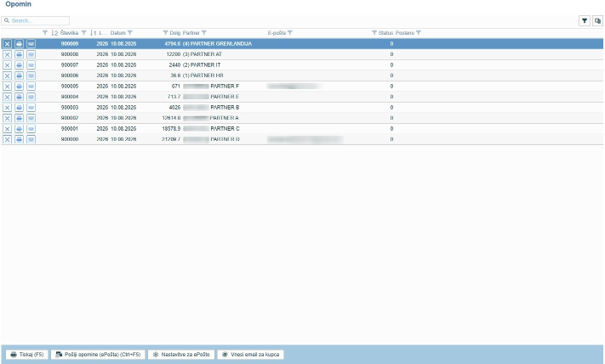Image resolution: width=605 pixels, height=364 pixels.
Task: Send email icon for PARTNER C row
Action: click(31, 129)
